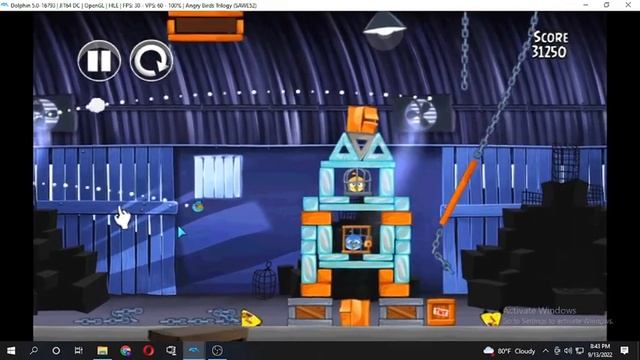Image resolution: width=640 pixels, height=360 pixels.
Task: Pause the game with the pause button
Action: coord(99,60)
